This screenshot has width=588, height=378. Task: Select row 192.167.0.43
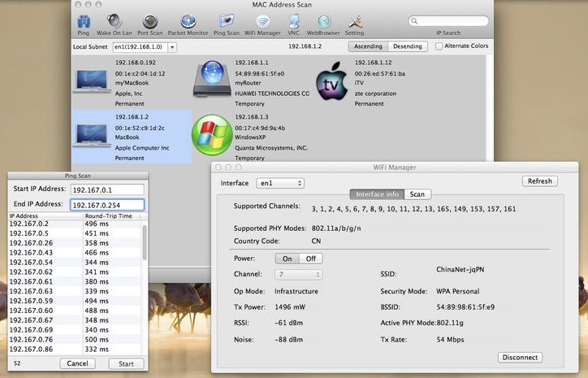point(75,253)
